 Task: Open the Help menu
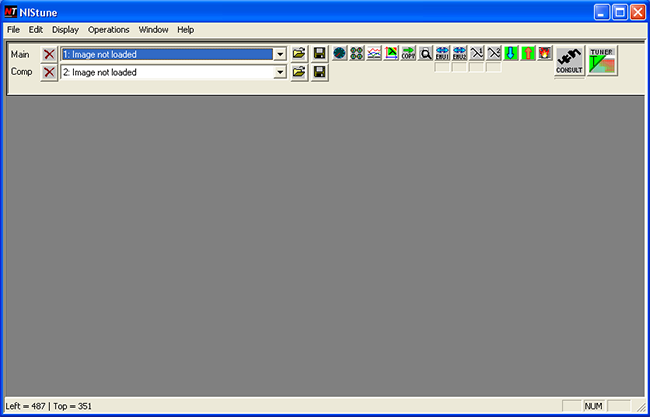pos(185,30)
